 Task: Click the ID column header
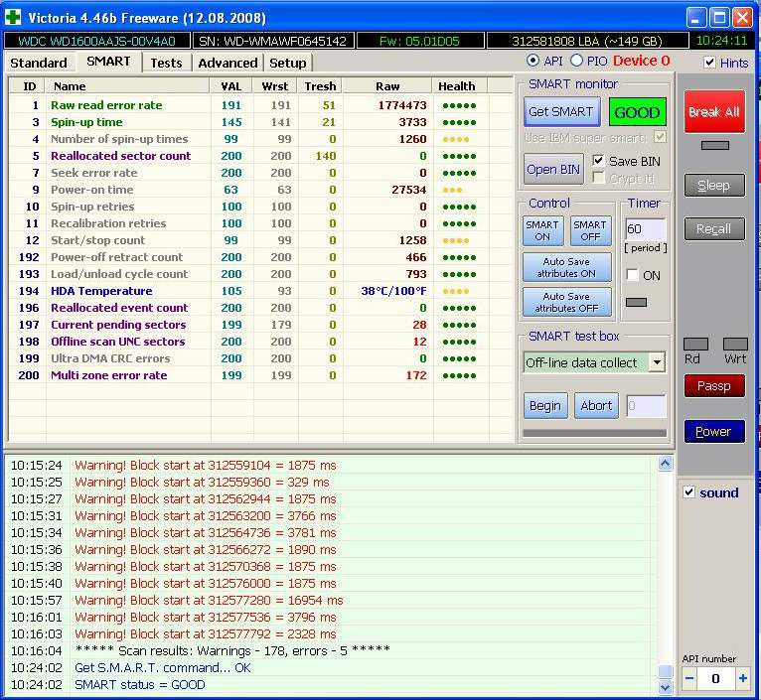click(29, 85)
